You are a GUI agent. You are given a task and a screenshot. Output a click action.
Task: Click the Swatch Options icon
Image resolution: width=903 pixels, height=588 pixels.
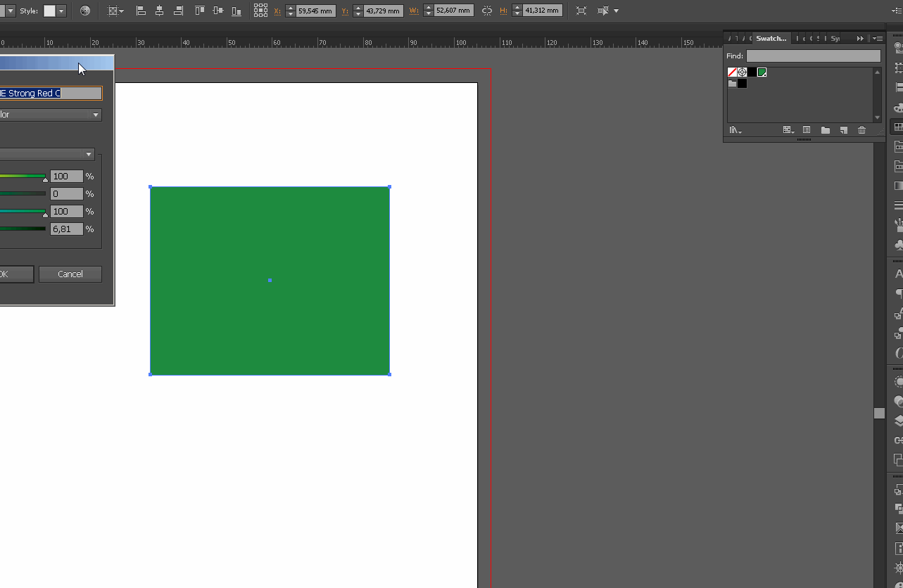[x=807, y=130]
